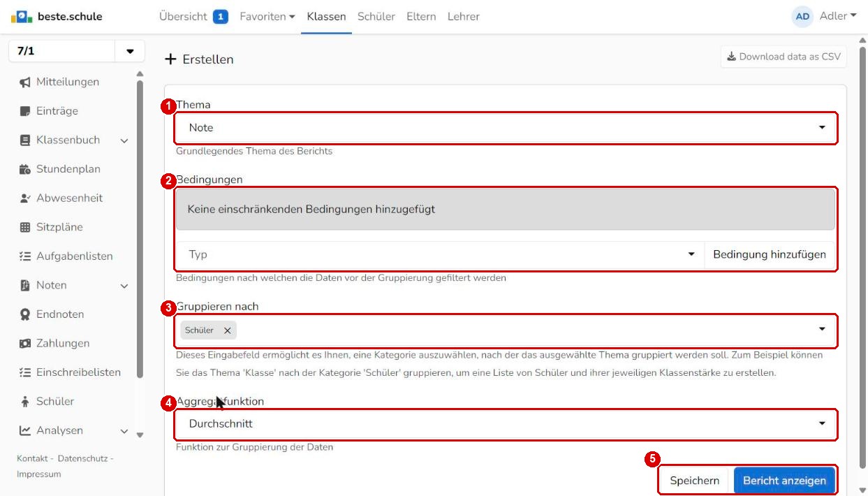868x496 pixels.
Task: Expand the Klassenbuch submenu chevron
Action: click(124, 141)
